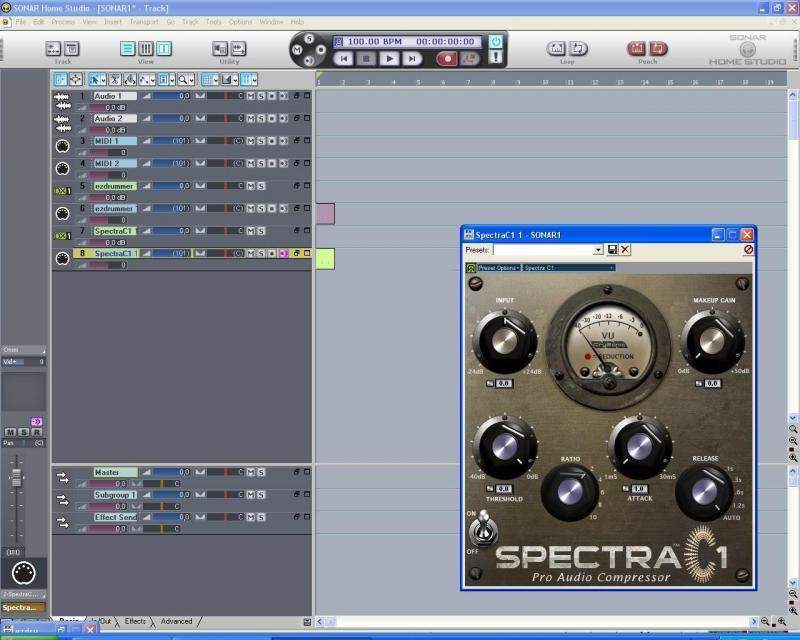The width and height of the screenshot is (800, 640).
Task: Save the SpectraC1 preset with disk icon
Action: pyautogui.click(x=612, y=249)
